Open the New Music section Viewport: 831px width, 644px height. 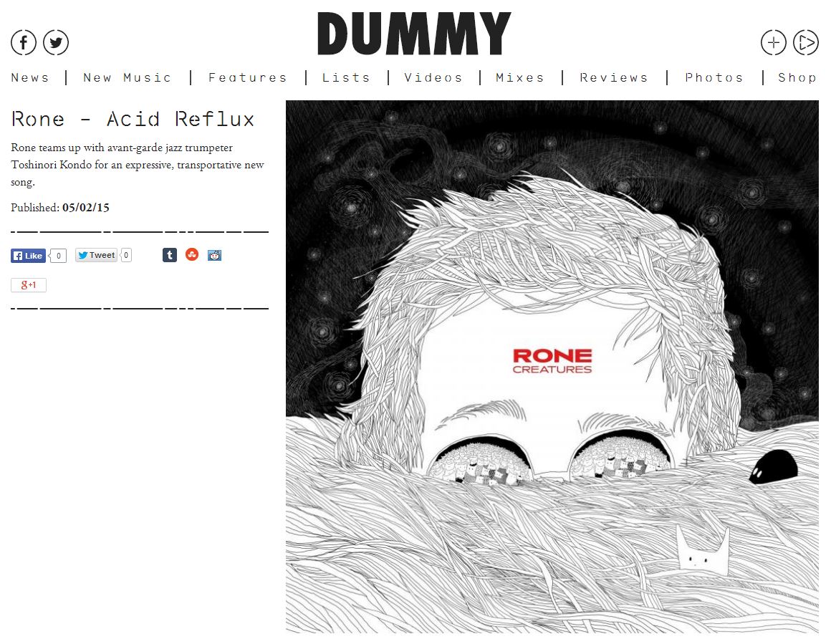click(x=128, y=77)
